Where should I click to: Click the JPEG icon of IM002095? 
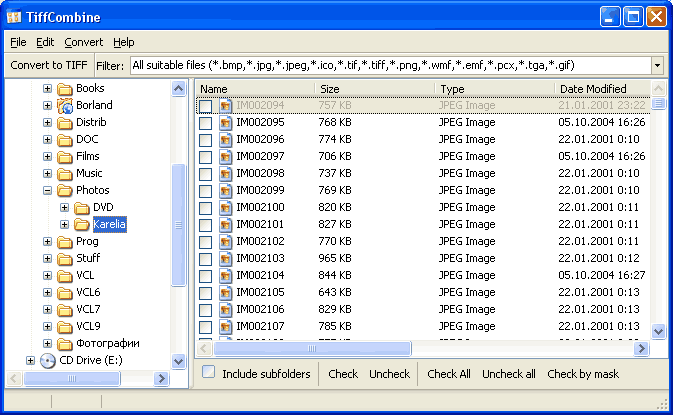tap(225, 122)
